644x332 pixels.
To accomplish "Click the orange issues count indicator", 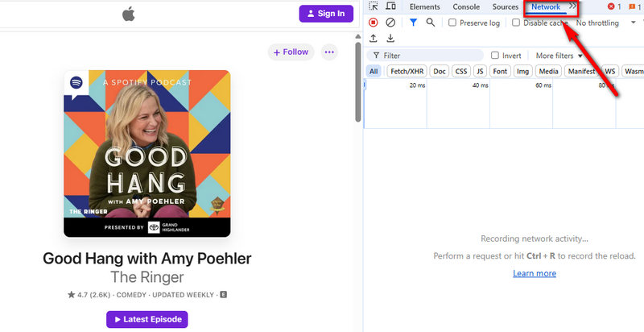I will (x=635, y=6).
